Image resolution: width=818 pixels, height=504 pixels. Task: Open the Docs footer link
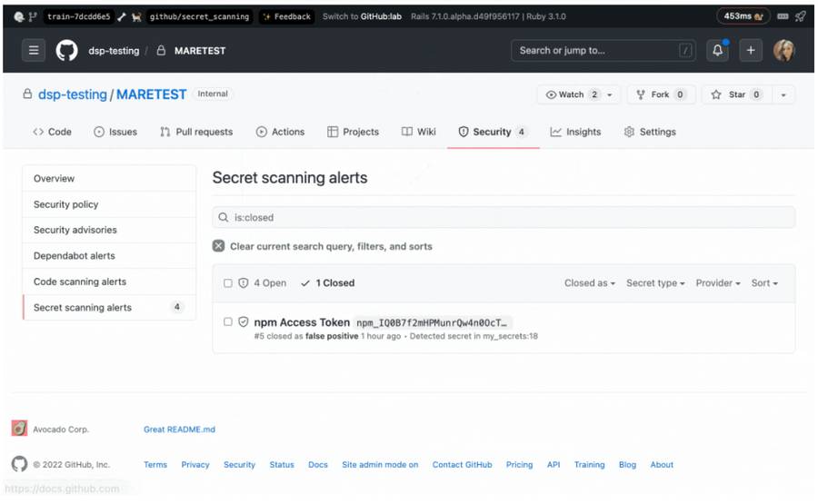point(318,464)
